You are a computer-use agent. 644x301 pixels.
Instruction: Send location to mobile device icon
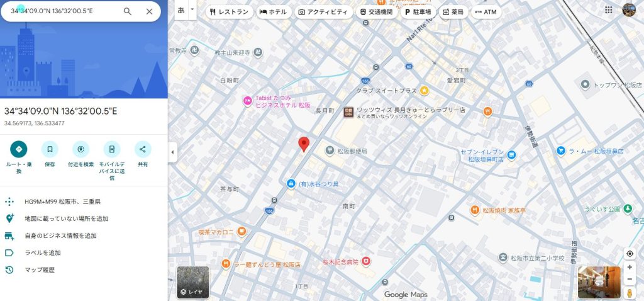[111, 149]
